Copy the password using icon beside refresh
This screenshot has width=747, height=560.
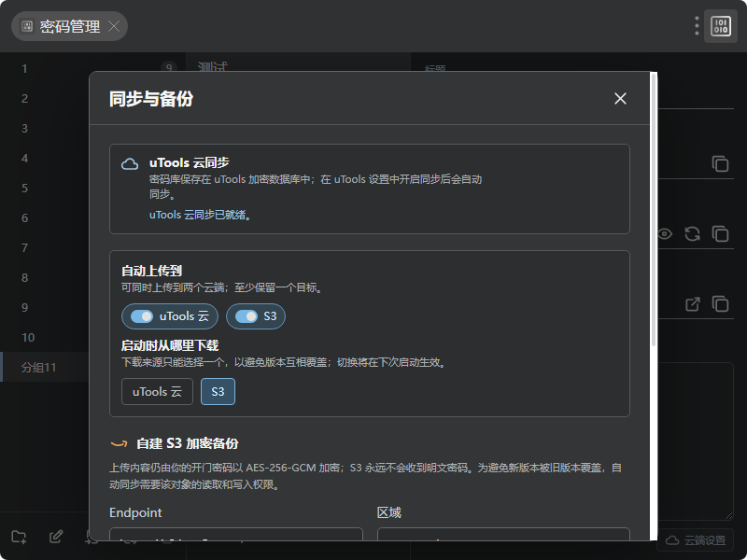tap(720, 234)
